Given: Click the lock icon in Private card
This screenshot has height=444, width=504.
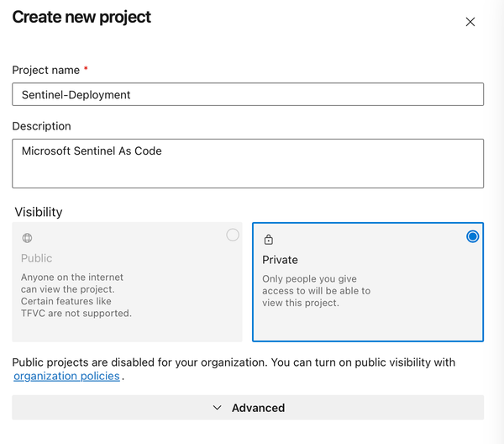Looking at the screenshot, I should point(269,240).
